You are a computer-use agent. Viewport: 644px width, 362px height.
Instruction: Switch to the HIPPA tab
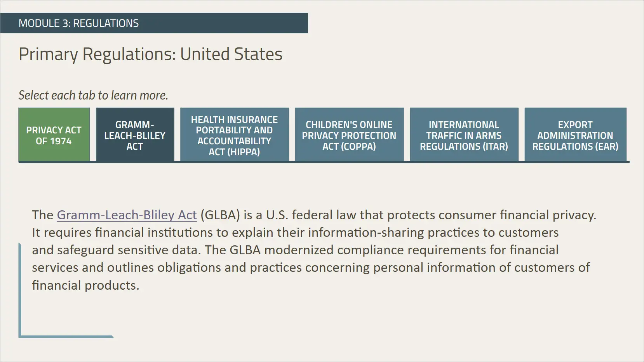click(234, 135)
